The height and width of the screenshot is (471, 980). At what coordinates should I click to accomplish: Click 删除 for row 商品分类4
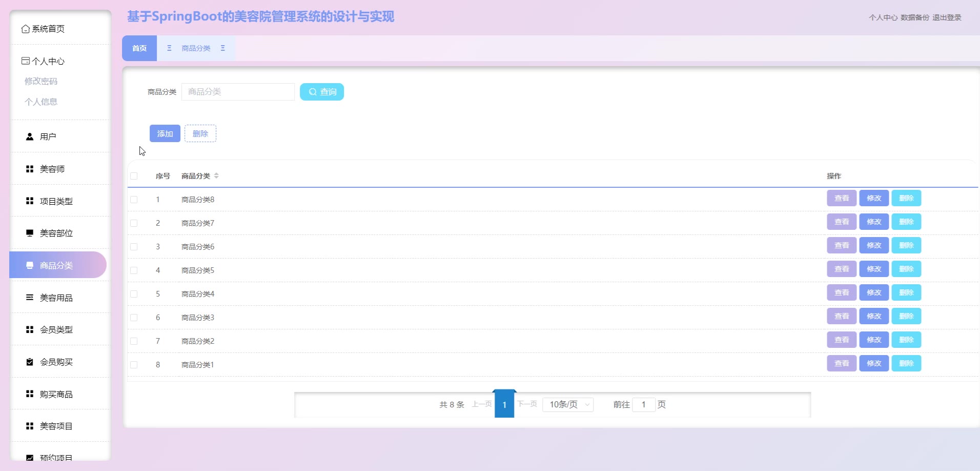tap(906, 292)
